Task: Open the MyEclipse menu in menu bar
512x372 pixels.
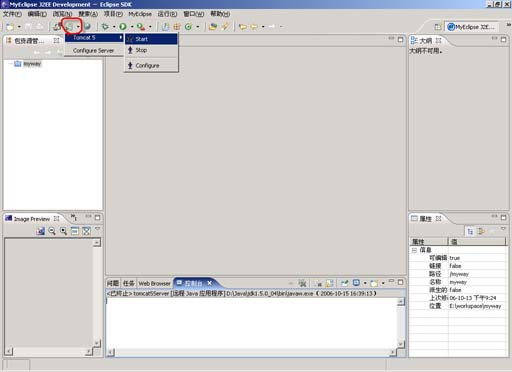Action: tap(140, 14)
